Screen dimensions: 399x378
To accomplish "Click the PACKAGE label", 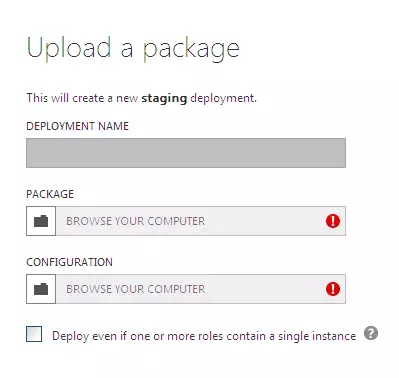I will pos(50,194).
